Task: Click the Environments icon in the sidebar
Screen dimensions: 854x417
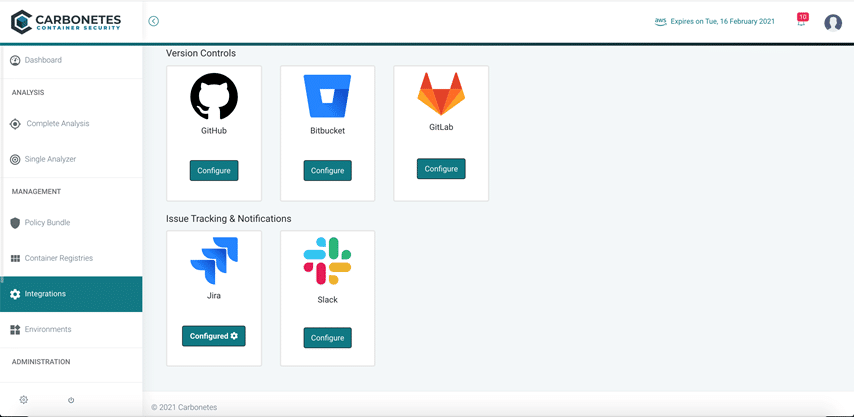Action: tap(15, 330)
